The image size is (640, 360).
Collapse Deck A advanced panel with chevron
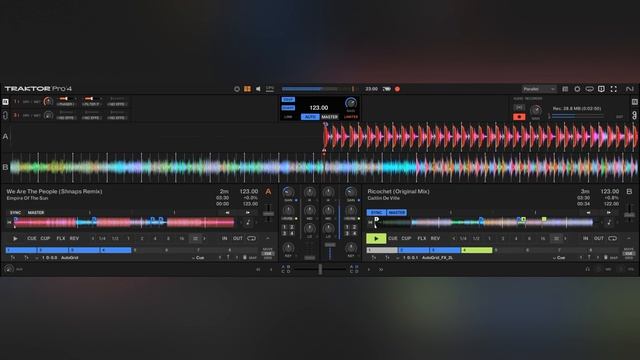point(268,238)
